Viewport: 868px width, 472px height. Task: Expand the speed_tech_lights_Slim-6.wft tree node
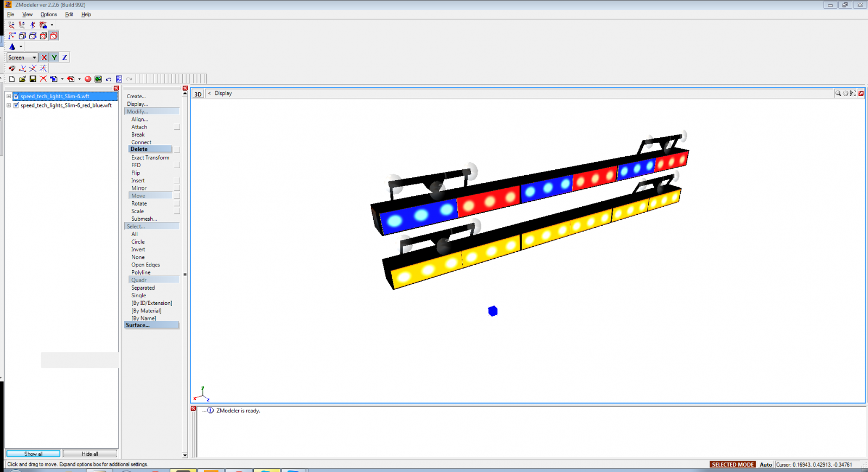point(9,96)
